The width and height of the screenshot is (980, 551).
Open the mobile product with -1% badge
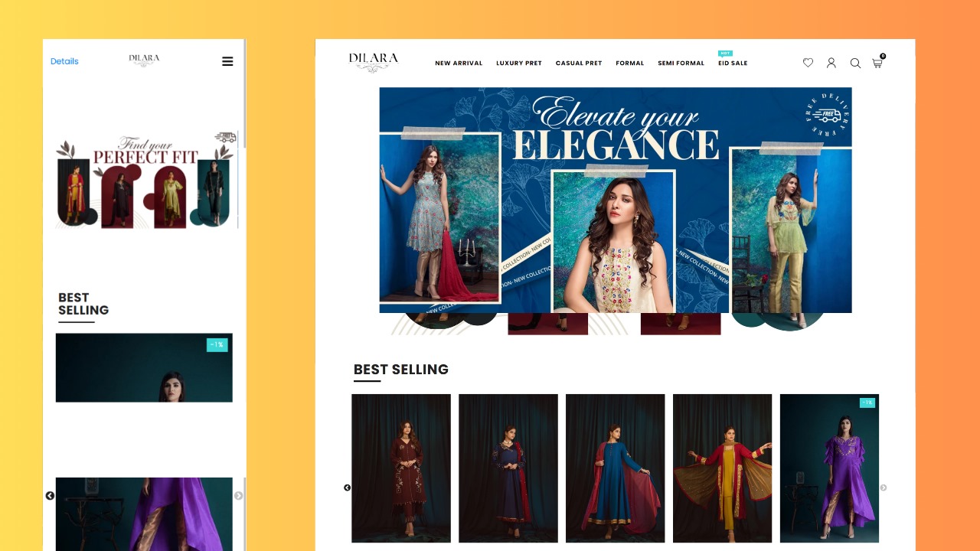[144, 367]
